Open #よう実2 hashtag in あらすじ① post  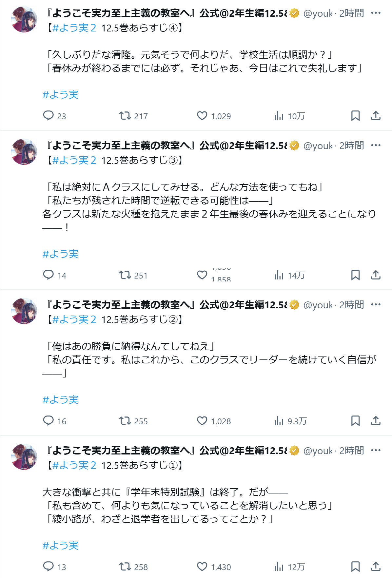(74, 465)
